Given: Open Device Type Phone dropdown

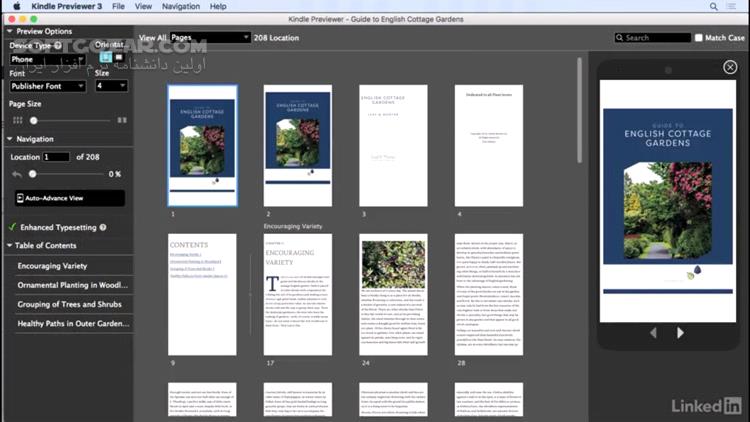Looking at the screenshot, I should 47,59.
